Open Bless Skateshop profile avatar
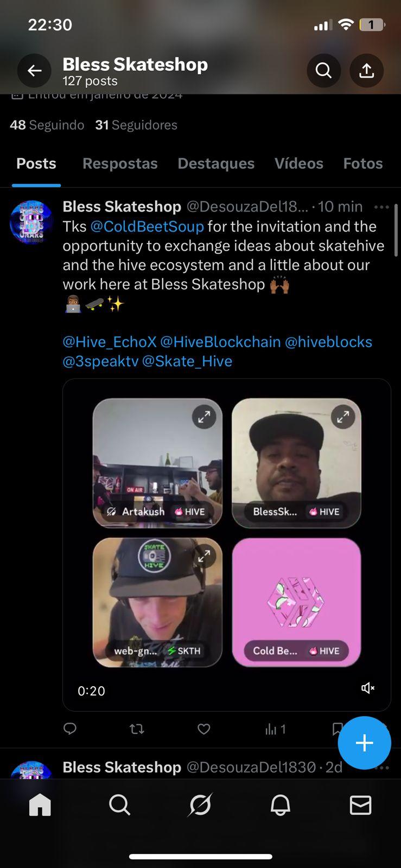 [x=31, y=222]
